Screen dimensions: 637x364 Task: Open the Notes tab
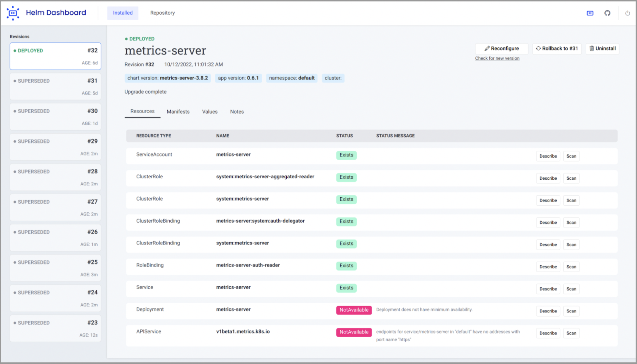click(x=237, y=112)
